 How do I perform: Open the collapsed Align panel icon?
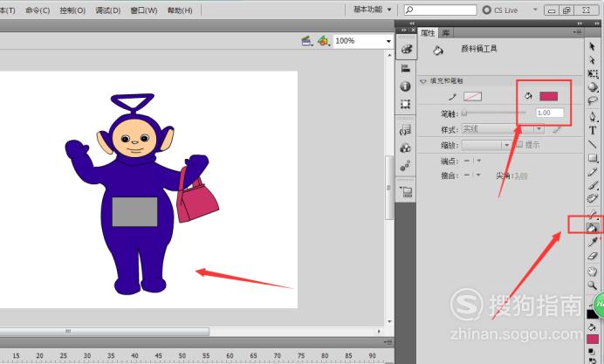(406, 69)
